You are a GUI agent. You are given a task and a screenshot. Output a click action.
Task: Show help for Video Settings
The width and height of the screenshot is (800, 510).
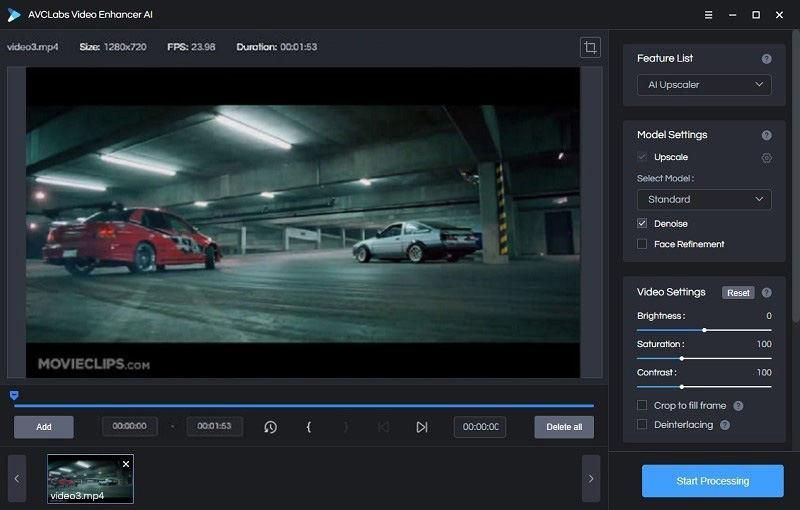click(766, 293)
